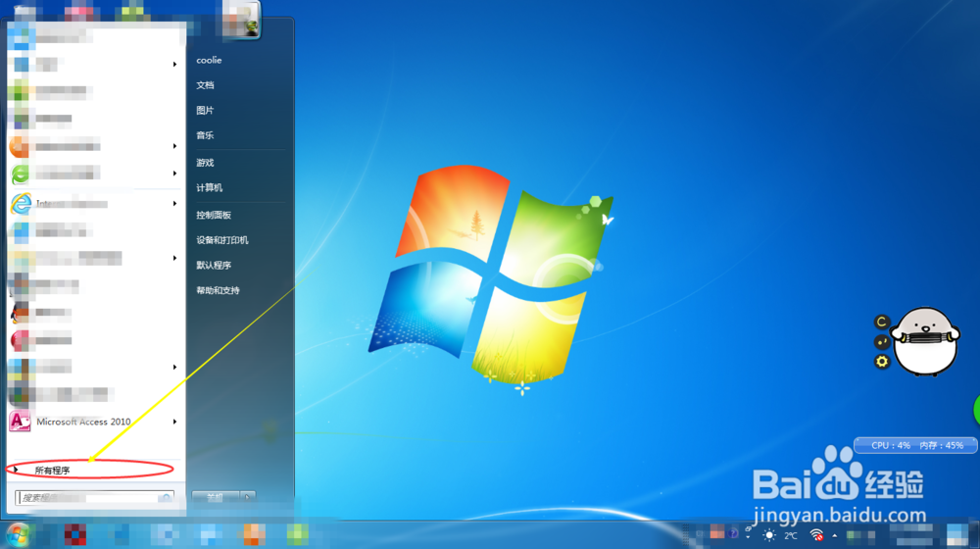This screenshot has width=980, height=549.
Task: Launch Internet Explorer from the pinned list
Action: pyautogui.click(x=94, y=203)
